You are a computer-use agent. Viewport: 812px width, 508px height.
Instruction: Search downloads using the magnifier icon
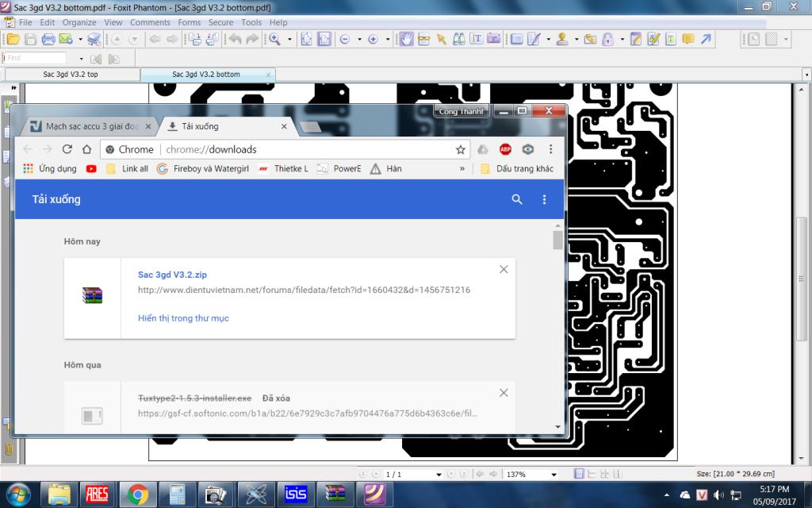pos(517,199)
